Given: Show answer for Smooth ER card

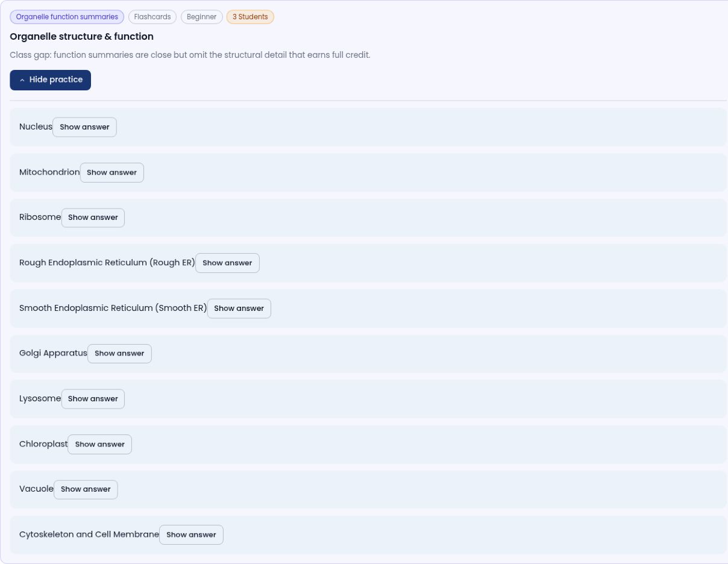Looking at the screenshot, I should [239, 309].
